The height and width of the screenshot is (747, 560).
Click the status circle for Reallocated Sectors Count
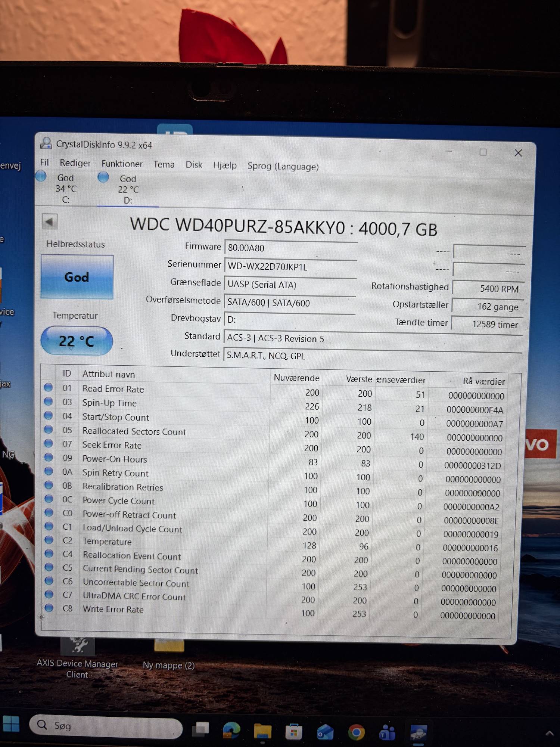pos(49,430)
